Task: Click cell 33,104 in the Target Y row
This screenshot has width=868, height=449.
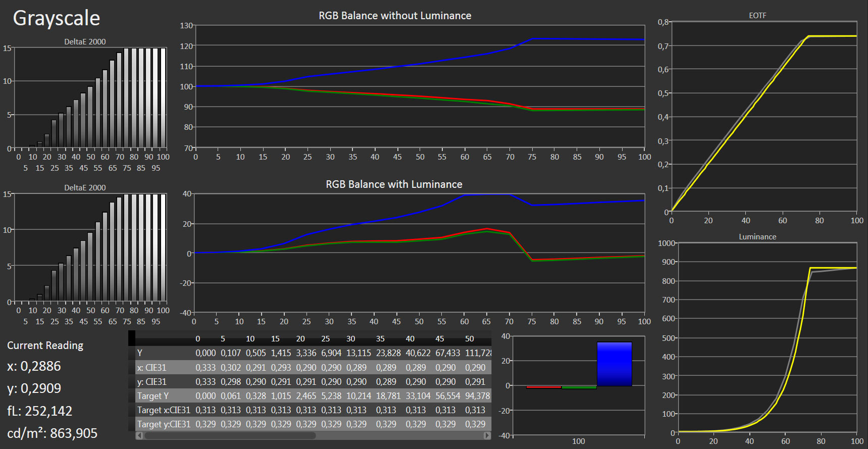Action: [418, 396]
